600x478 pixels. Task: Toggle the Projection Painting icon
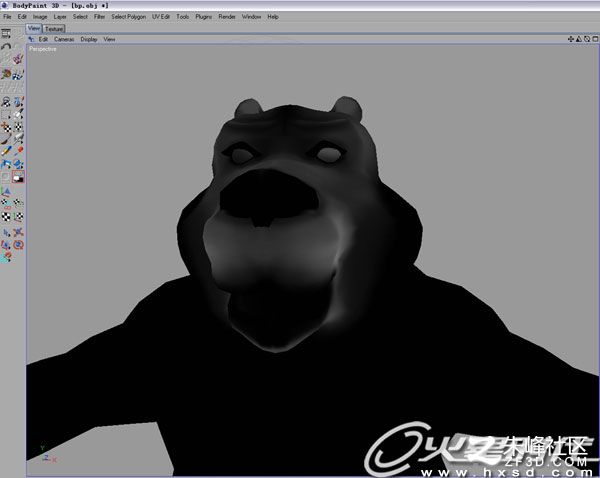(x=18, y=75)
